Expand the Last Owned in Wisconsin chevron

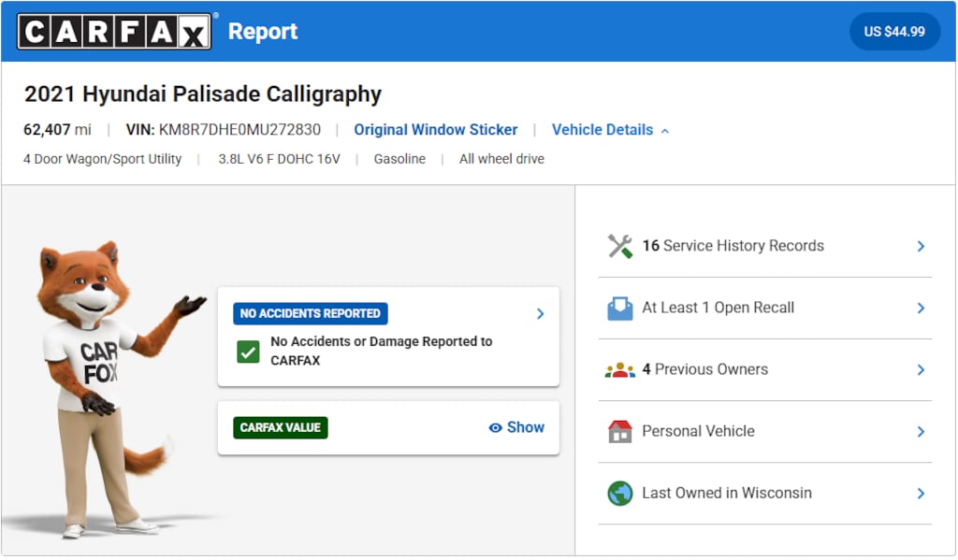click(x=921, y=493)
